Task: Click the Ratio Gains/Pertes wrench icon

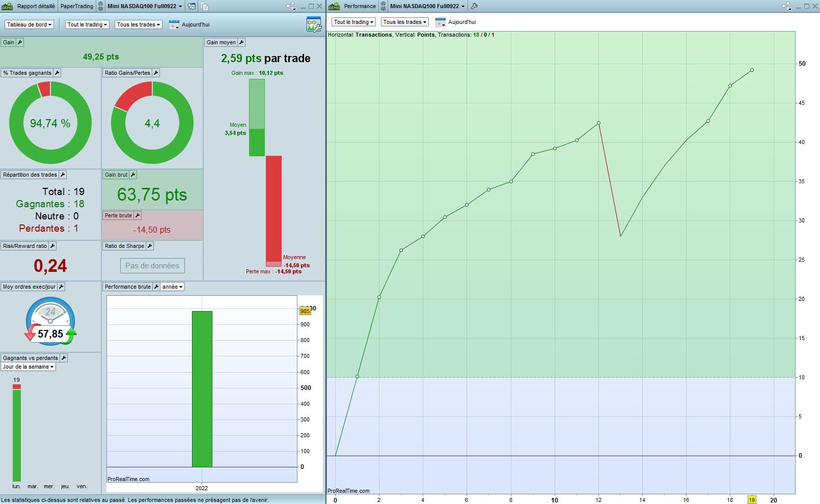Action: click(x=156, y=73)
